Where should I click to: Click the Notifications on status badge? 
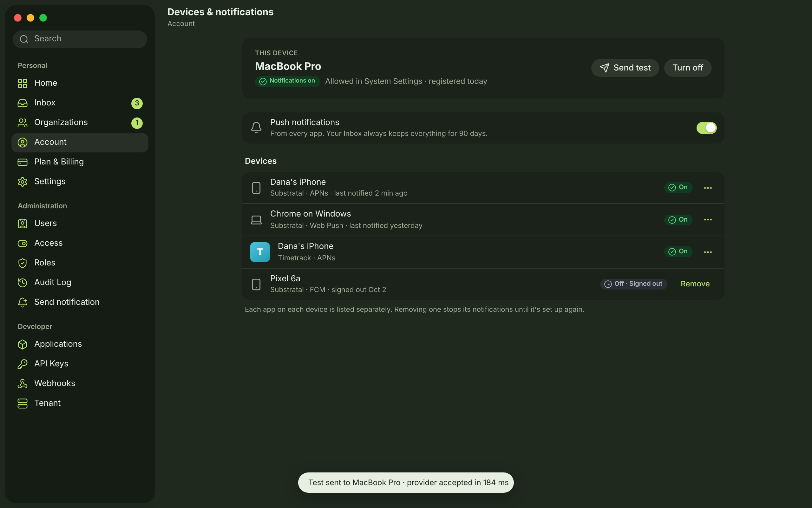pyautogui.click(x=288, y=81)
